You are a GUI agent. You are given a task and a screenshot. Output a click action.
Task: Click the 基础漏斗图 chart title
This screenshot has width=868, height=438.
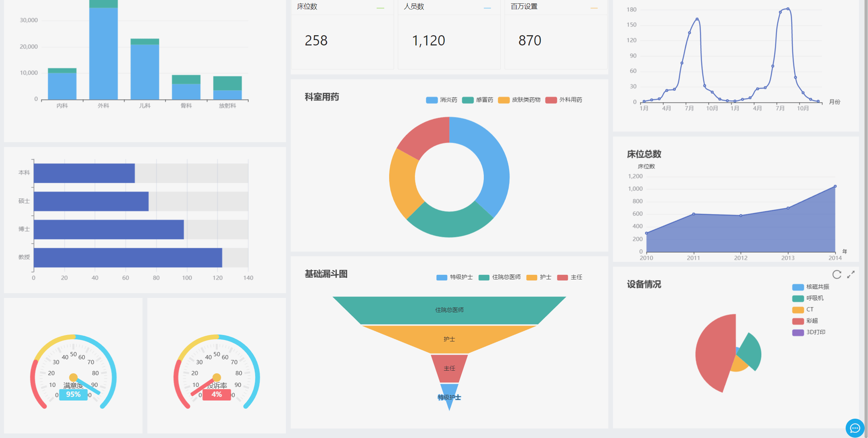pos(326,274)
